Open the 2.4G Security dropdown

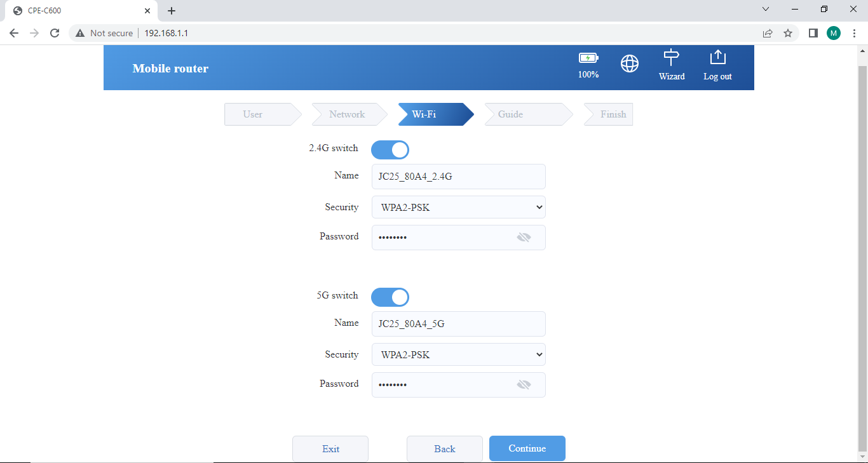[459, 207]
